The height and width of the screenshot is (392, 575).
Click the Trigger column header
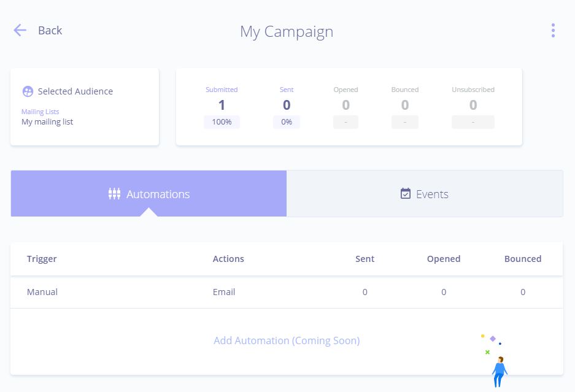click(x=42, y=259)
